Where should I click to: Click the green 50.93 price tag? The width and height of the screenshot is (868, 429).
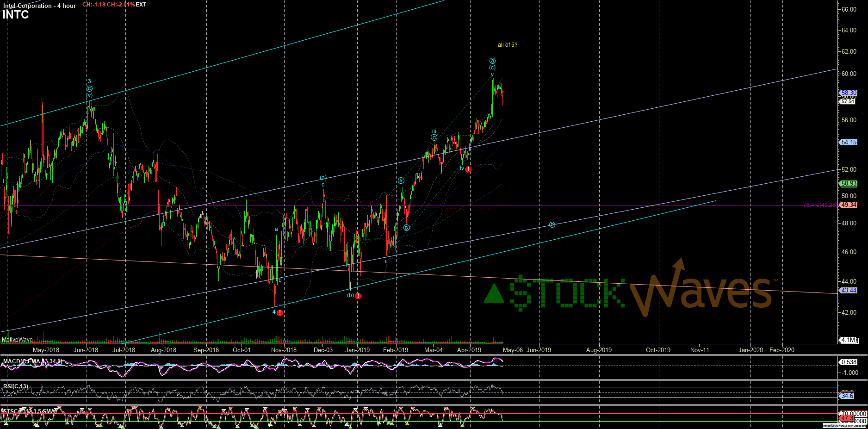(x=849, y=184)
